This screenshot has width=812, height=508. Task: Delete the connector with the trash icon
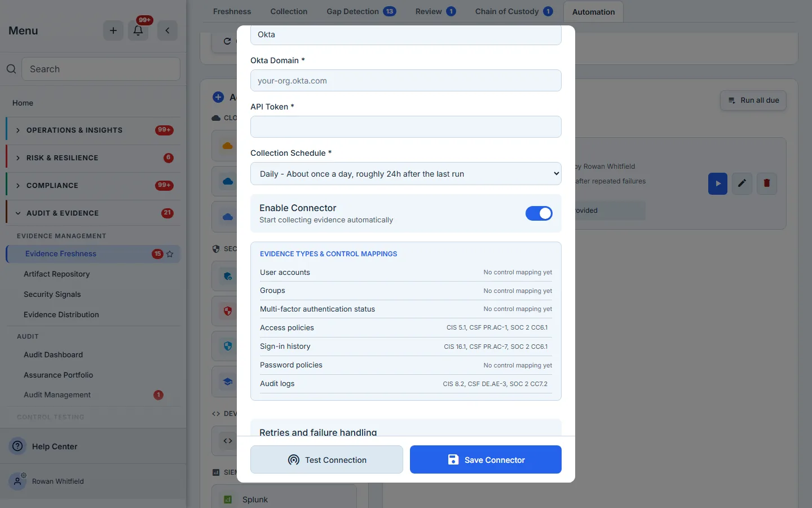pos(767,183)
